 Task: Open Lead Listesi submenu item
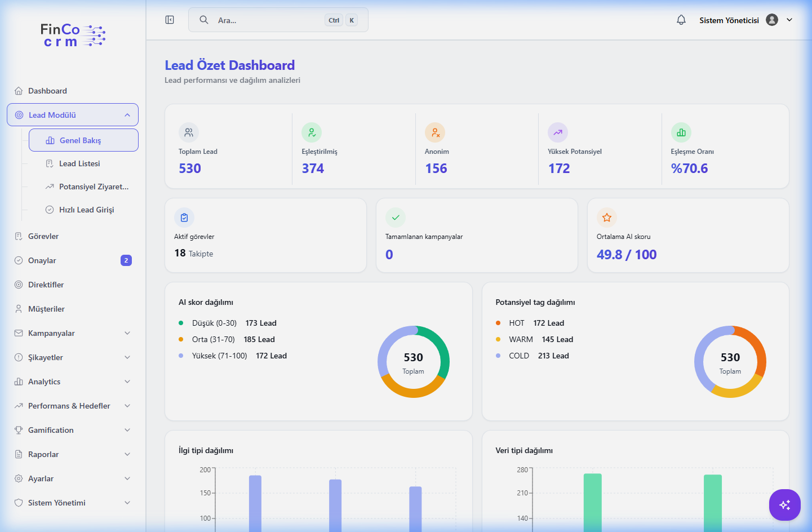pyautogui.click(x=83, y=163)
